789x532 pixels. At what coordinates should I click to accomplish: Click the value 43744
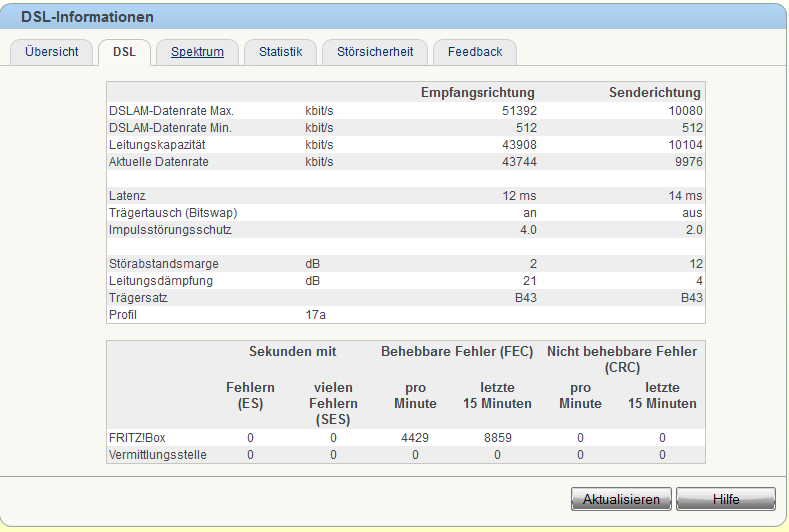tap(519, 162)
